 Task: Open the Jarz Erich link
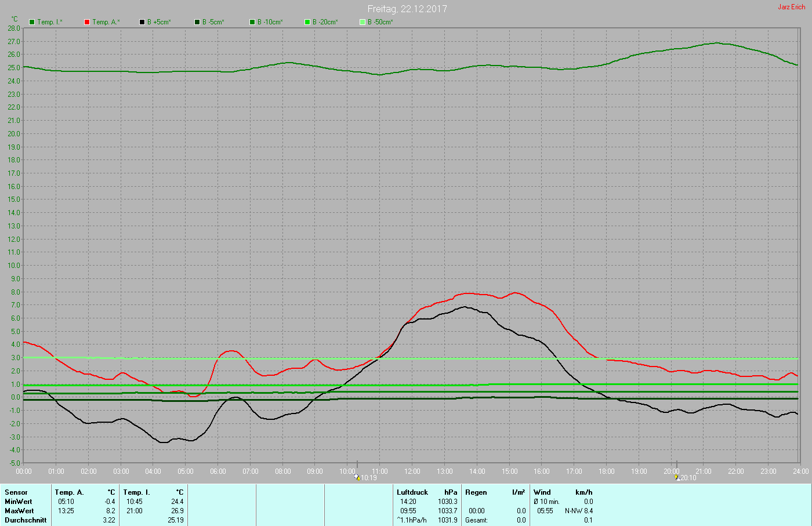click(x=791, y=7)
